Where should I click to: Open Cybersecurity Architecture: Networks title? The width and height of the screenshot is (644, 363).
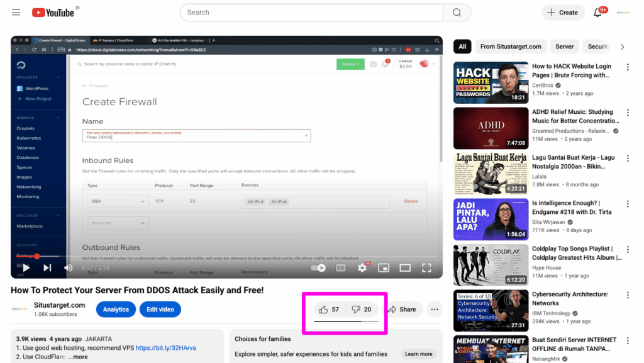570,299
